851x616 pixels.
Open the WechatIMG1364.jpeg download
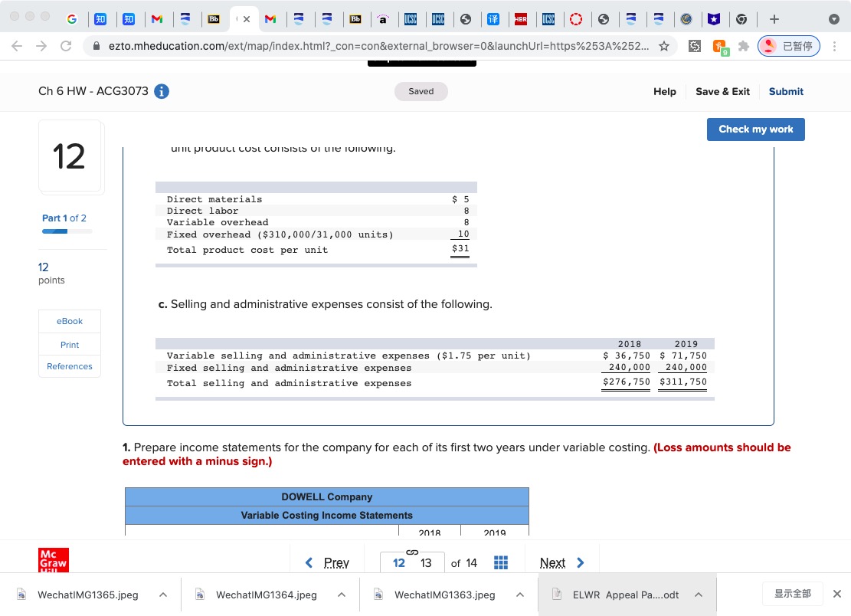pos(266,595)
